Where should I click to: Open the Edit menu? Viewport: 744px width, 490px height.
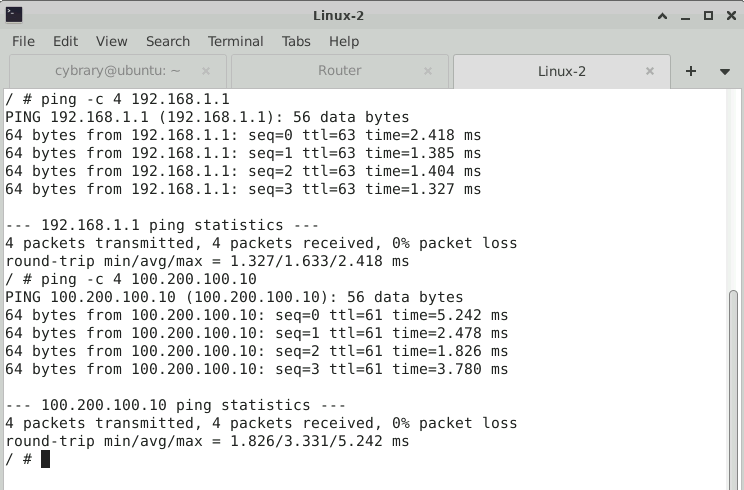click(x=65, y=41)
